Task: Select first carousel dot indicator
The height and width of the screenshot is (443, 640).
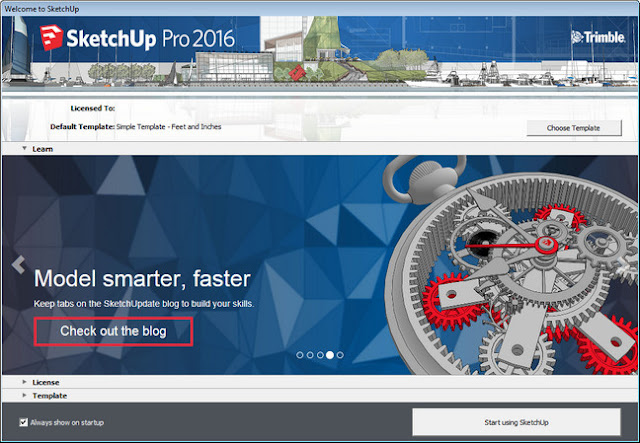Action: click(x=300, y=355)
